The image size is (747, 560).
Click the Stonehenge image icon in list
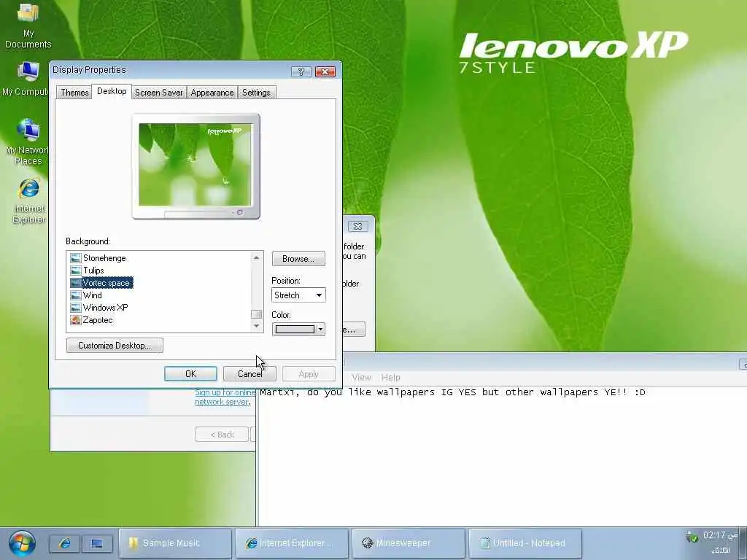[x=75, y=258]
